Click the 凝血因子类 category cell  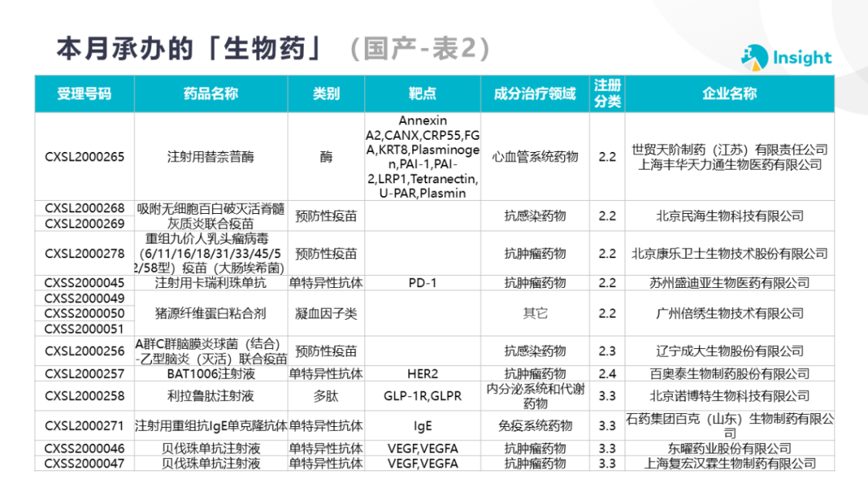tap(326, 314)
